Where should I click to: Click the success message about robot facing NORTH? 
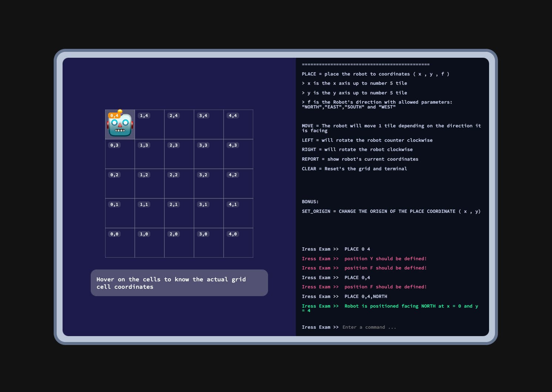pos(411,306)
